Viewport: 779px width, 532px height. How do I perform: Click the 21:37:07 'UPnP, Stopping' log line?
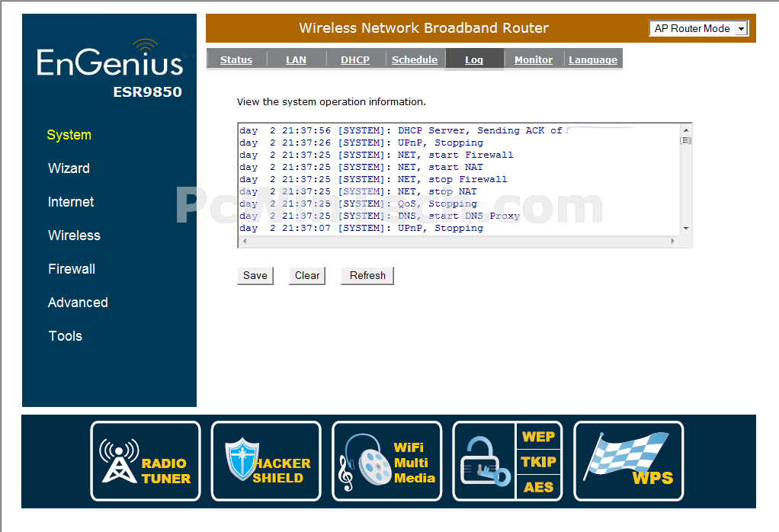[361, 228]
